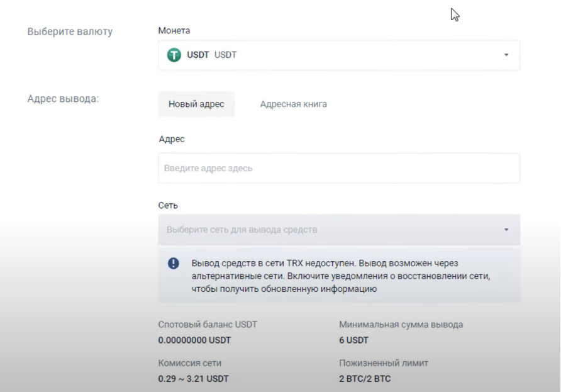Click the Пожизненный лимит label

(x=384, y=363)
